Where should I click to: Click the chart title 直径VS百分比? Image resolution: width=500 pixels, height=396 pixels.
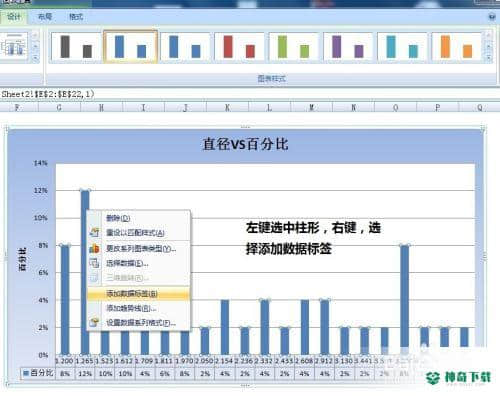coord(245,144)
